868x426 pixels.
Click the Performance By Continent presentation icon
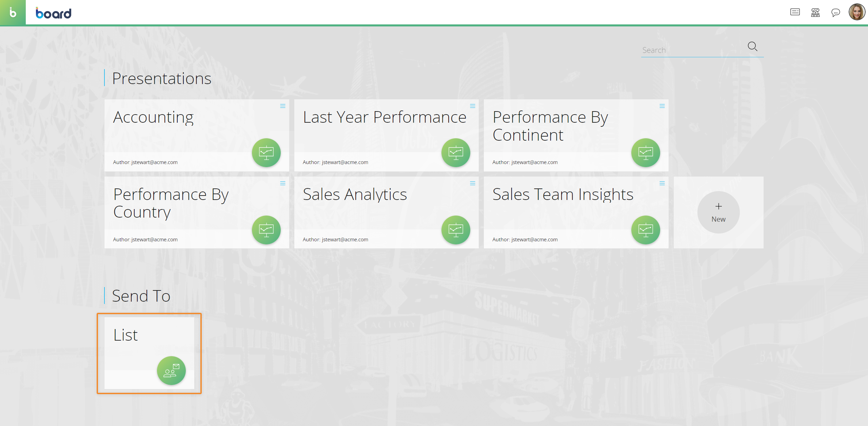click(646, 153)
